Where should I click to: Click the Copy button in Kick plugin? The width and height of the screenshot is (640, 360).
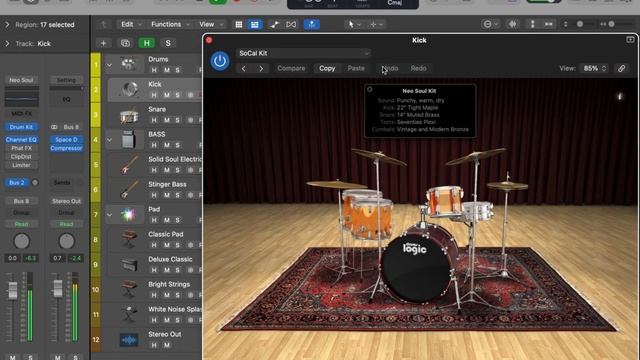327,69
